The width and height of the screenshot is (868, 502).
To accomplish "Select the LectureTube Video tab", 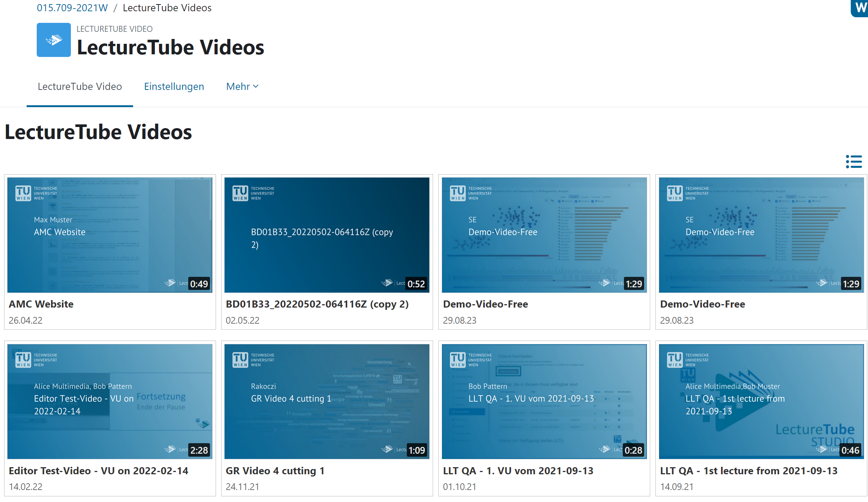I will pyautogui.click(x=80, y=87).
